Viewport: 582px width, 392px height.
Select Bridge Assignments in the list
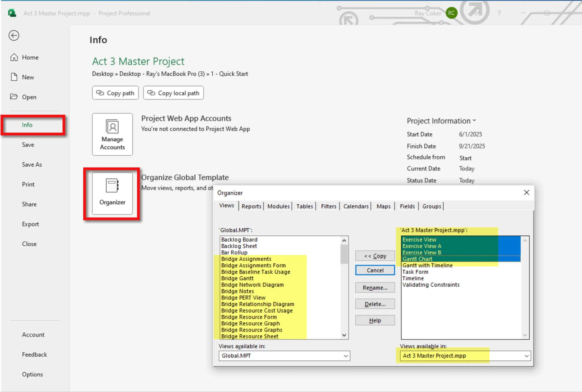(x=246, y=259)
